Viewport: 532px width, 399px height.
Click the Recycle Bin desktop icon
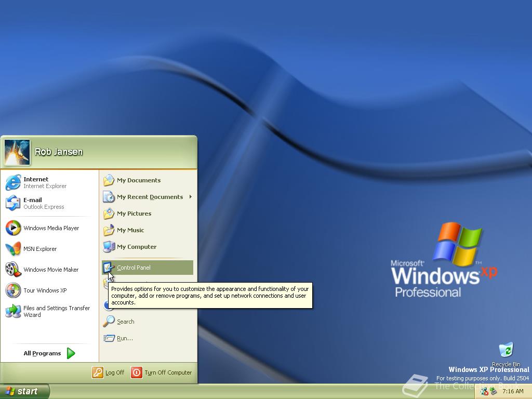(506, 351)
